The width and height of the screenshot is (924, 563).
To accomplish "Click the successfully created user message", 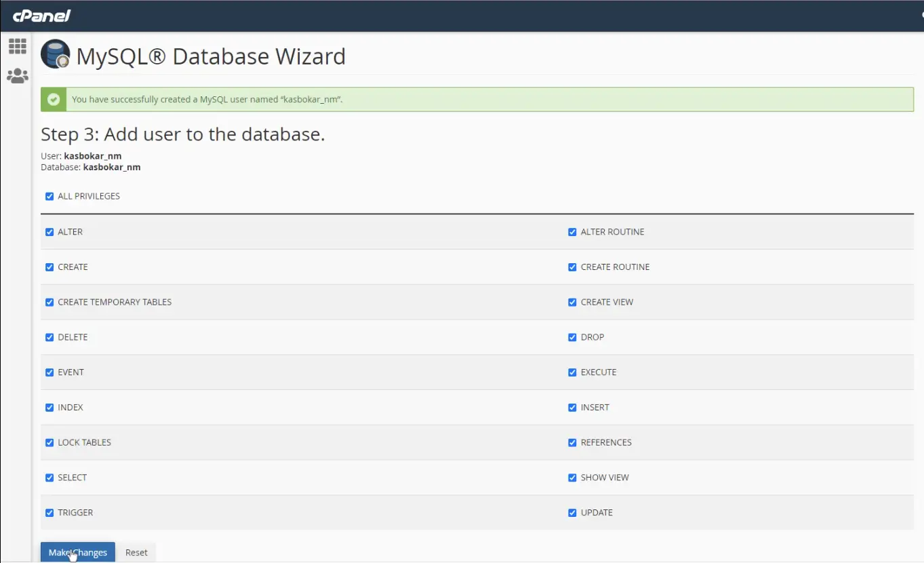I will [x=207, y=99].
